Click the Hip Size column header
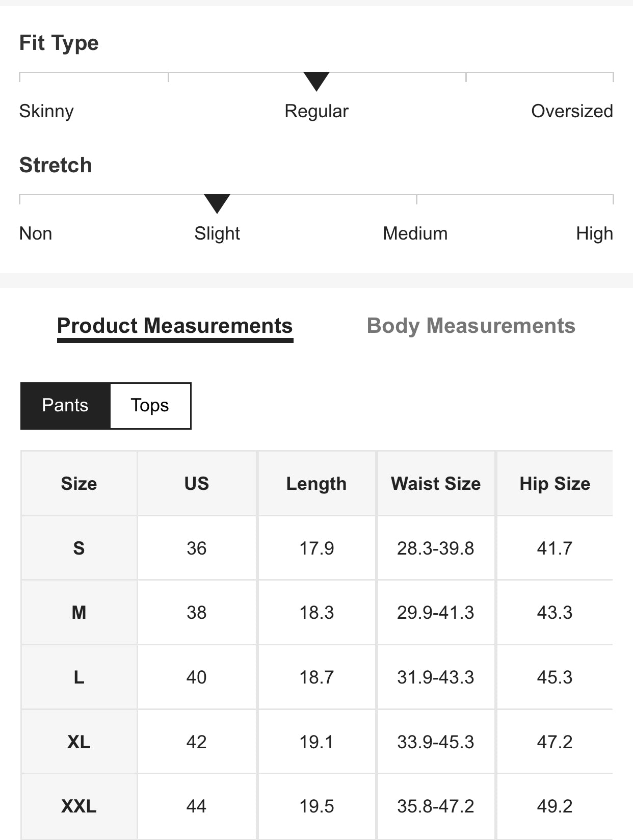The image size is (633, 840). [x=555, y=484]
